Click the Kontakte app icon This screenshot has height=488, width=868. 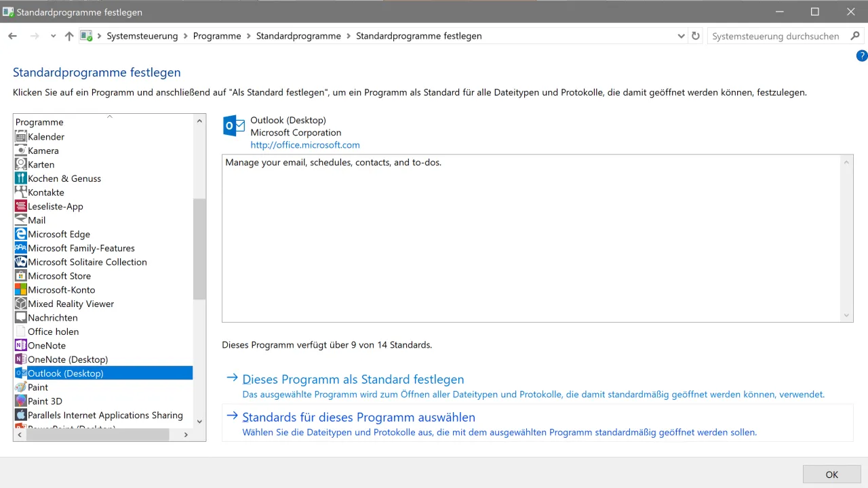click(x=20, y=192)
